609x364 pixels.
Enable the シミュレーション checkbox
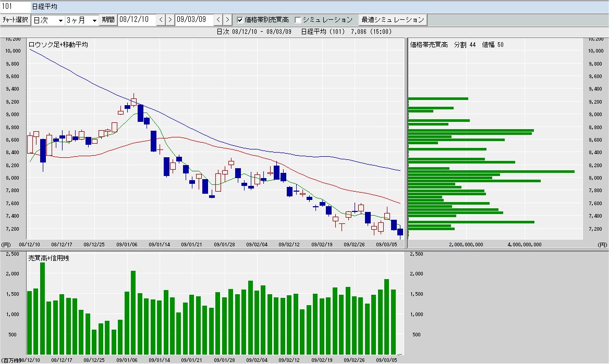pyautogui.click(x=298, y=20)
